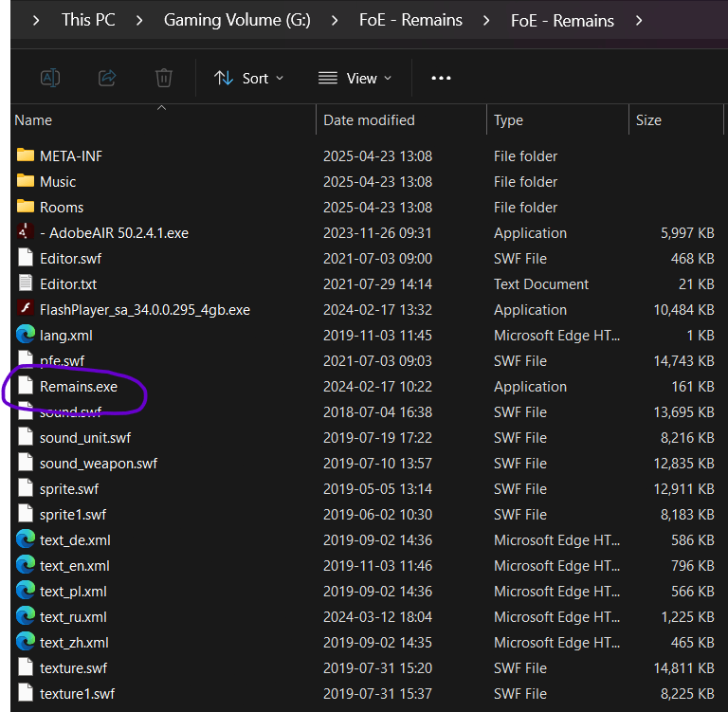Click the Rename toolbar icon
The height and width of the screenshot is (712, 728).
[x=50, y=78]
